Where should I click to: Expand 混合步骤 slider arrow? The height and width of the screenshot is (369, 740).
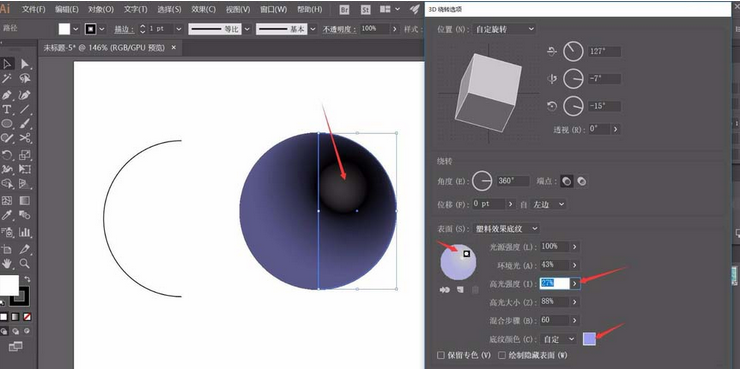[574, 320]
